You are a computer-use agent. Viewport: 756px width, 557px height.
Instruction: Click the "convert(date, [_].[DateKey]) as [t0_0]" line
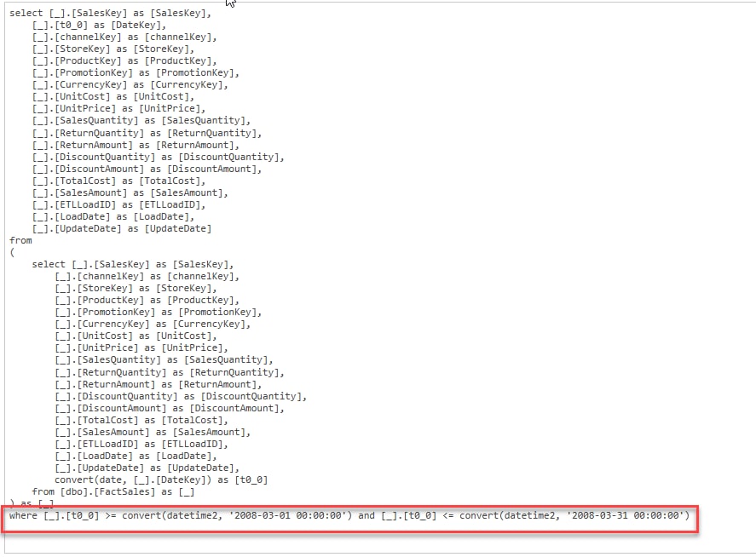pos(161,479)
